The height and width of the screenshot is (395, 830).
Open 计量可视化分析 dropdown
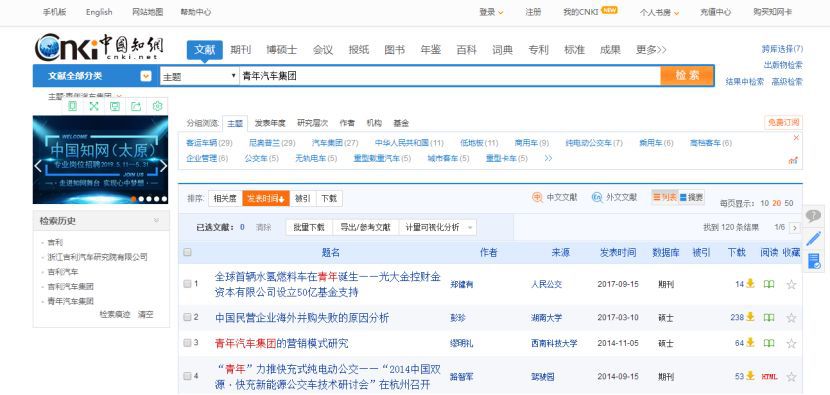pos(438,228)
